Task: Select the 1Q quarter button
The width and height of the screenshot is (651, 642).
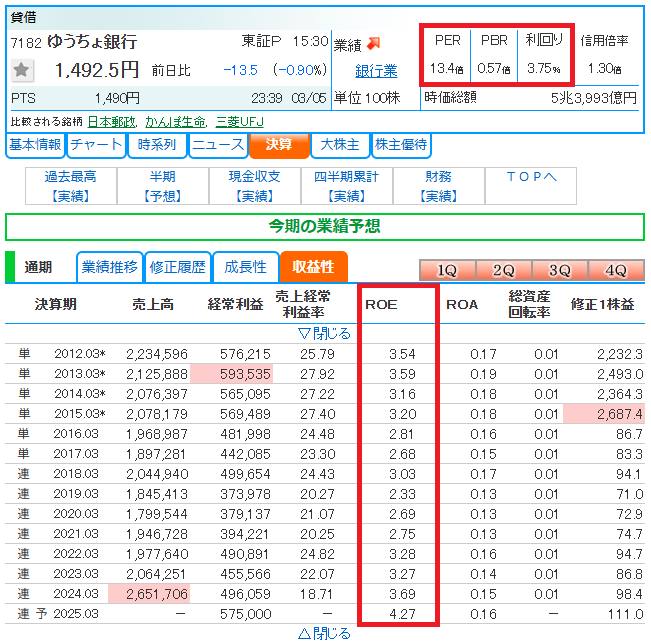Action: click(x=446, y=270)
